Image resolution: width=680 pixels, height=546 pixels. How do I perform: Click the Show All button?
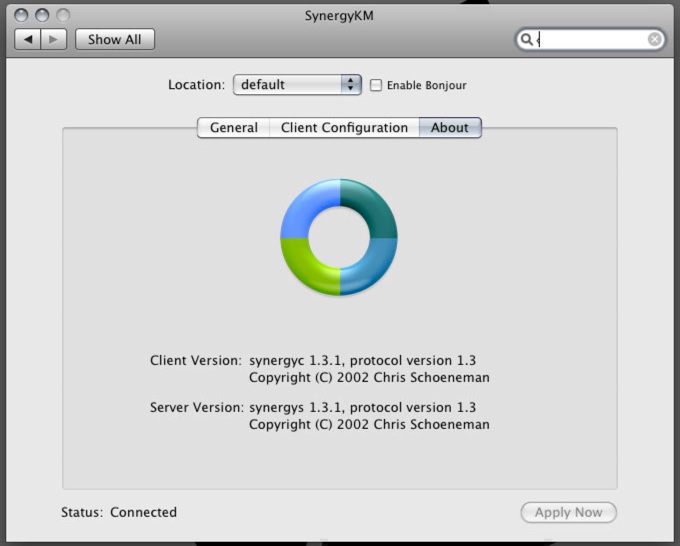(x=115, y=39)
